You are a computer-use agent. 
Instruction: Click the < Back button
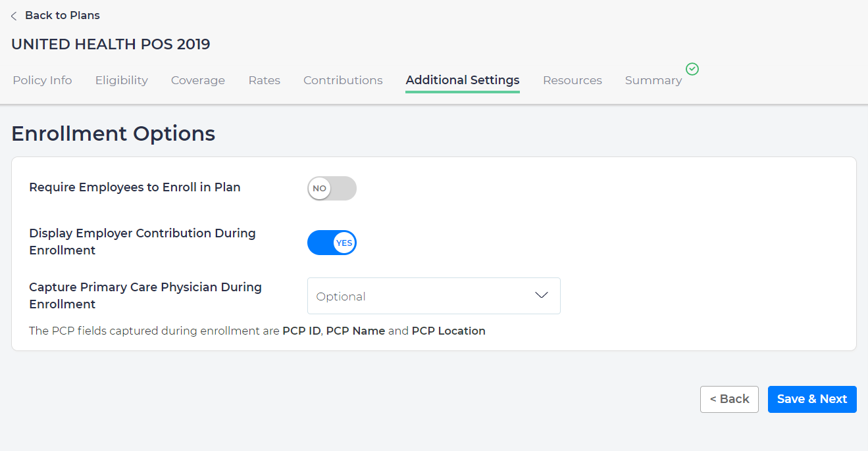pos(729,399)
